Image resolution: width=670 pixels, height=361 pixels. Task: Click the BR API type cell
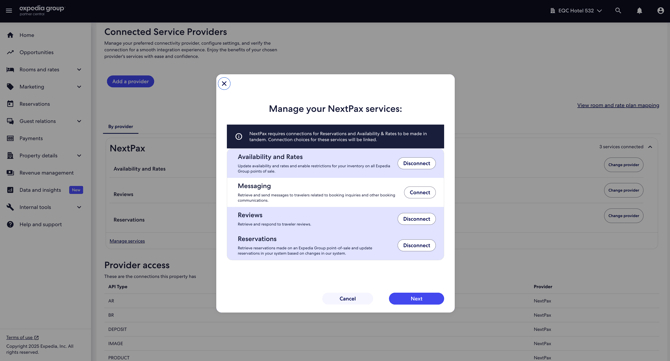pyautogui.click(x=111, y=315)
